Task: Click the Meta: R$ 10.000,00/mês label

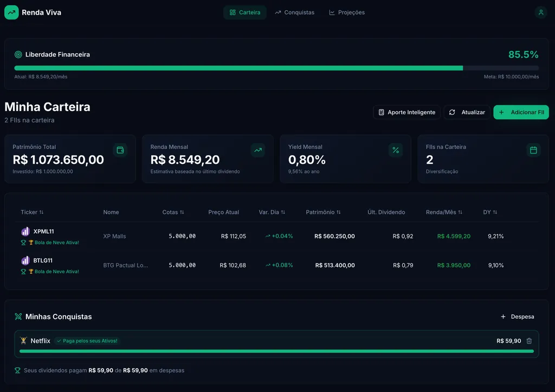Action: click(x=512, y=77)
